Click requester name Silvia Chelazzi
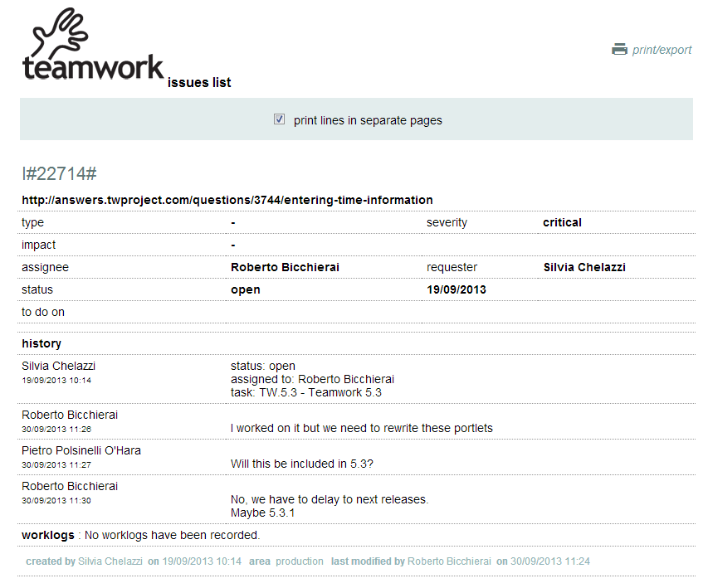This screenshot has height=588, width=708. click(584, 267)
